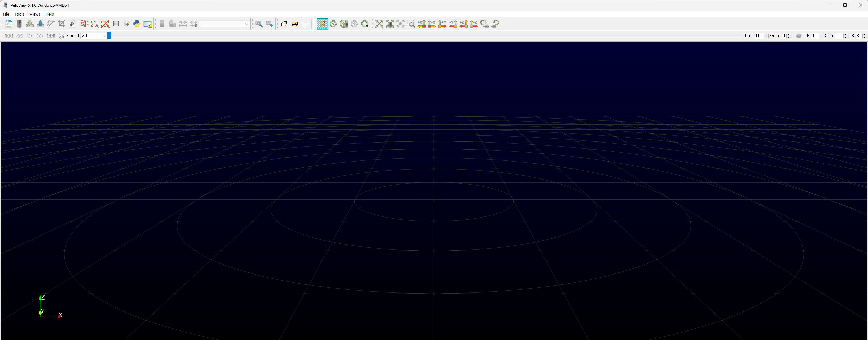Click the orientation axes widget
The width and height of the screenshot is (868, 340).
tap(50, 307)
